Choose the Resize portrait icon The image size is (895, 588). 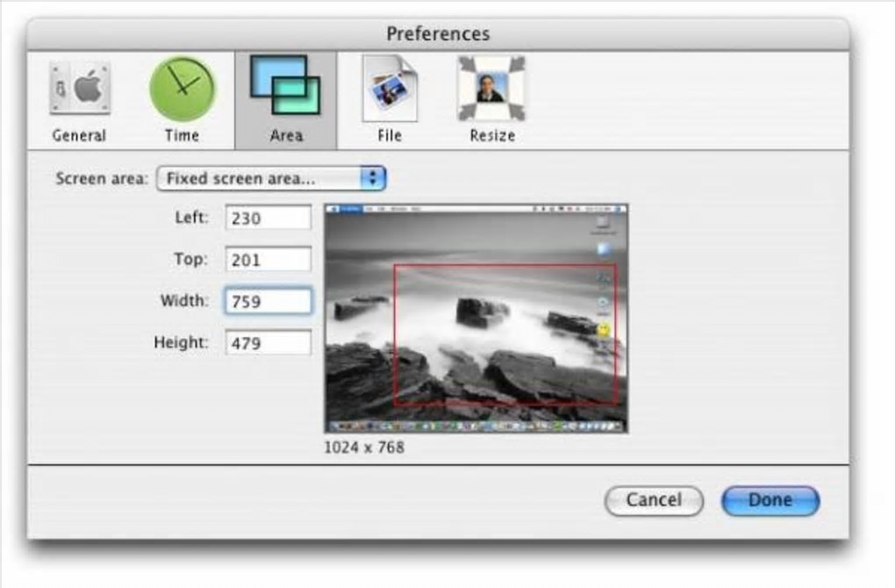(x=491, y=88)
